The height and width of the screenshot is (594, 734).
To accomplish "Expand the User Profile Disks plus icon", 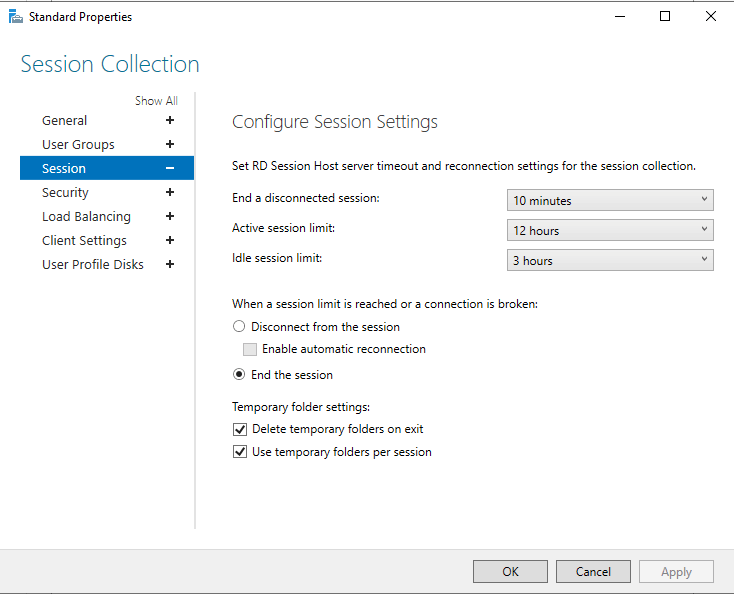I will click(x=170, y=264).
